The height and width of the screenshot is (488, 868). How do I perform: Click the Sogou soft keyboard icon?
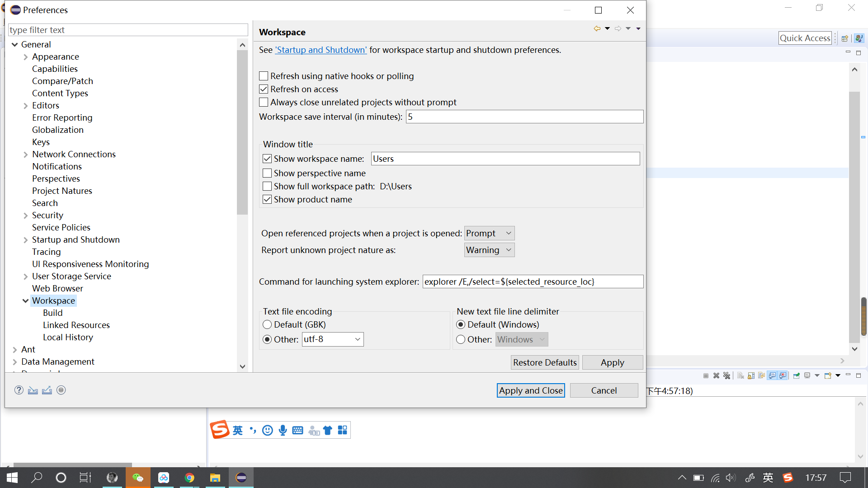click(x=297, y=430)
